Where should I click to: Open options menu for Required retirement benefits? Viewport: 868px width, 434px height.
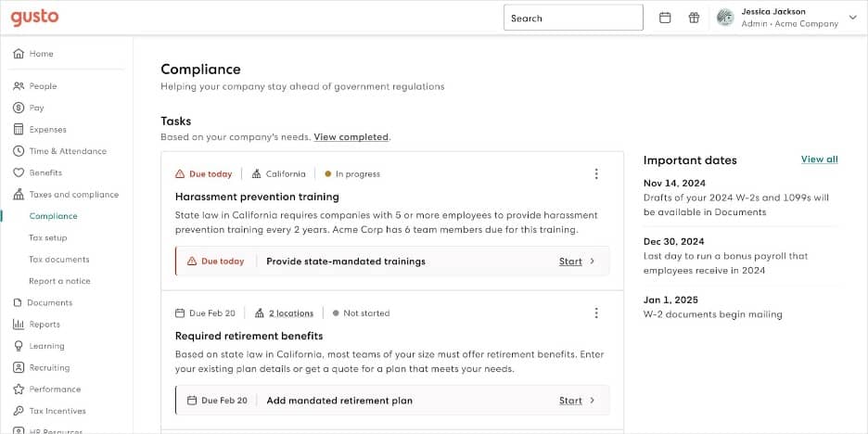[596, 313]
